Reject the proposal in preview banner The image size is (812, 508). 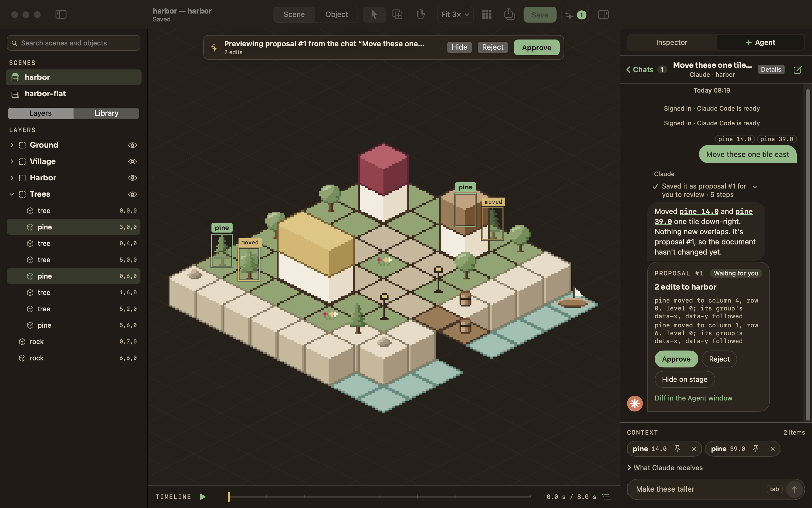tap(493, 47)
